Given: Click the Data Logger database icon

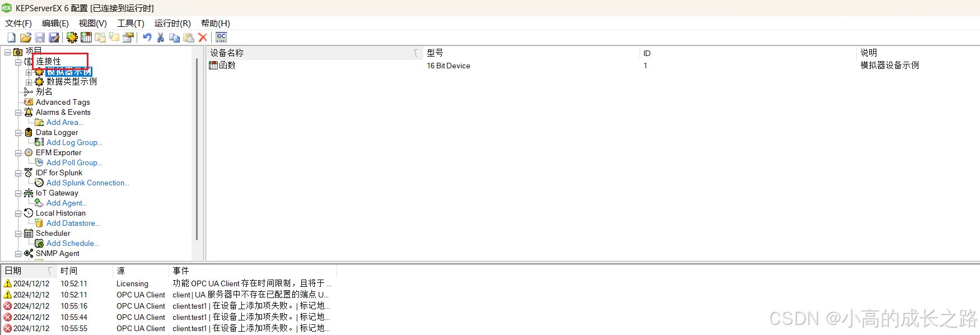Looking at the screenshot, I should pos(29,132).
